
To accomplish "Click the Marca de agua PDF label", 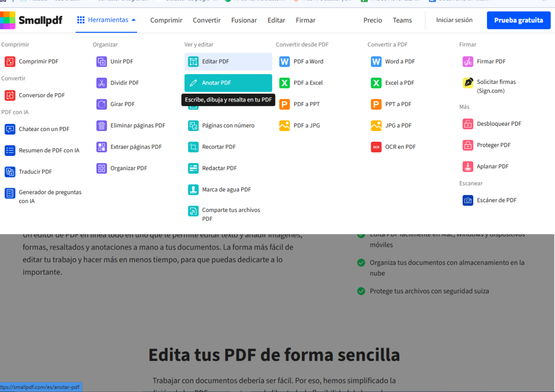I will [x=226, y=190].
